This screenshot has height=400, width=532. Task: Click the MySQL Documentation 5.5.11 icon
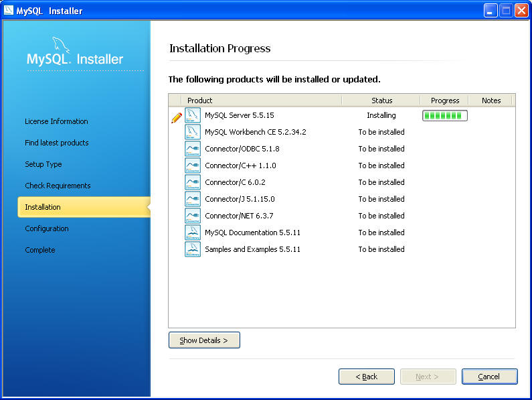coord(193,232)
